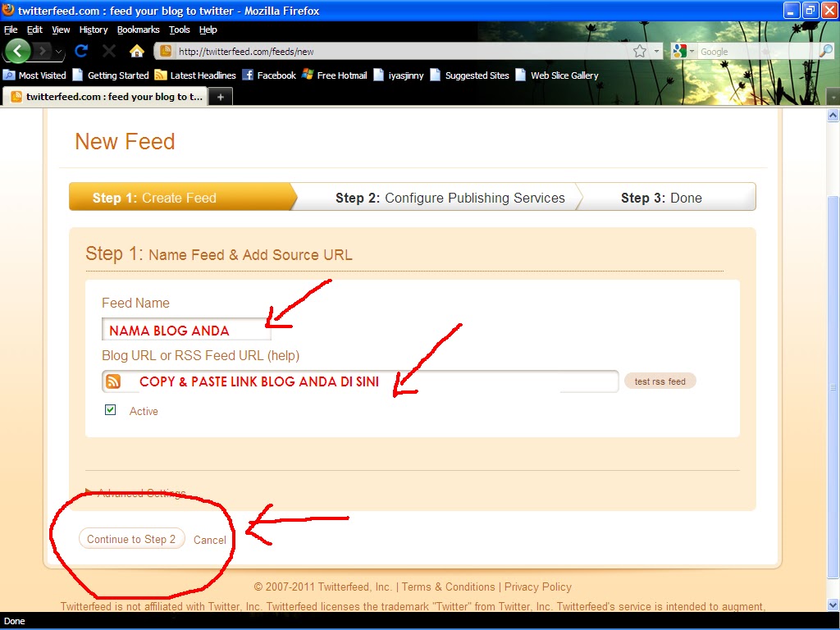Open the Terms & Conditions link
Viewport: 840px width, 630px height.
(x=449, y=587)
